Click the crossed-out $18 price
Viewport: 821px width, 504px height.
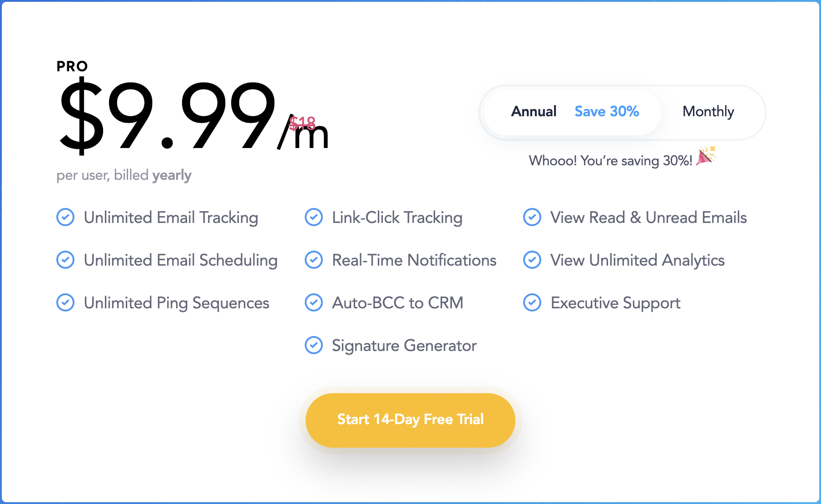coord(302,124)
